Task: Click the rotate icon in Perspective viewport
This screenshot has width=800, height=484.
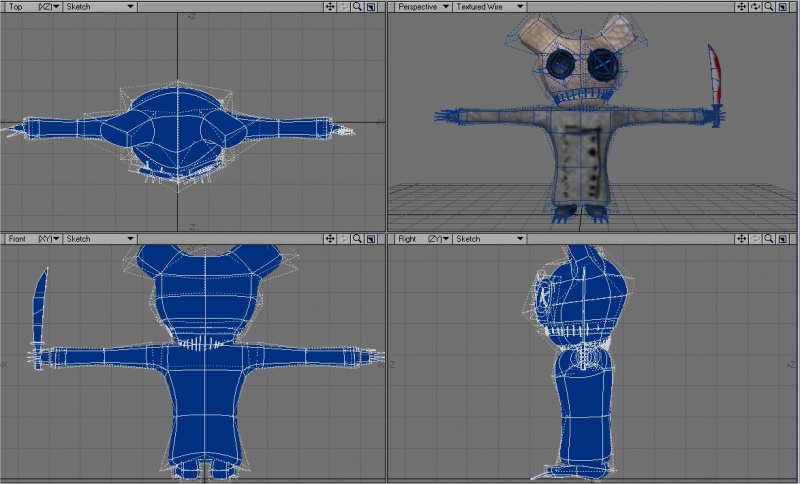Action: (x=755, y=6)
